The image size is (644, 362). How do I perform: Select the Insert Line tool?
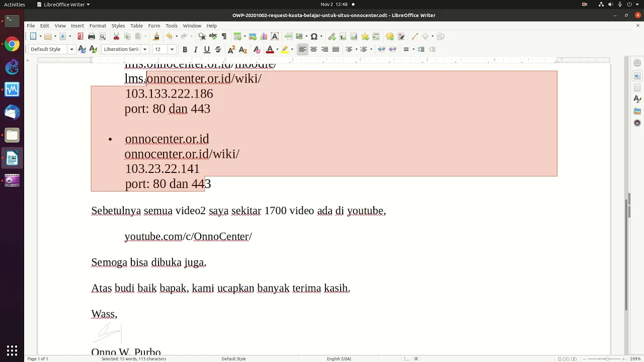coord(415,36)
